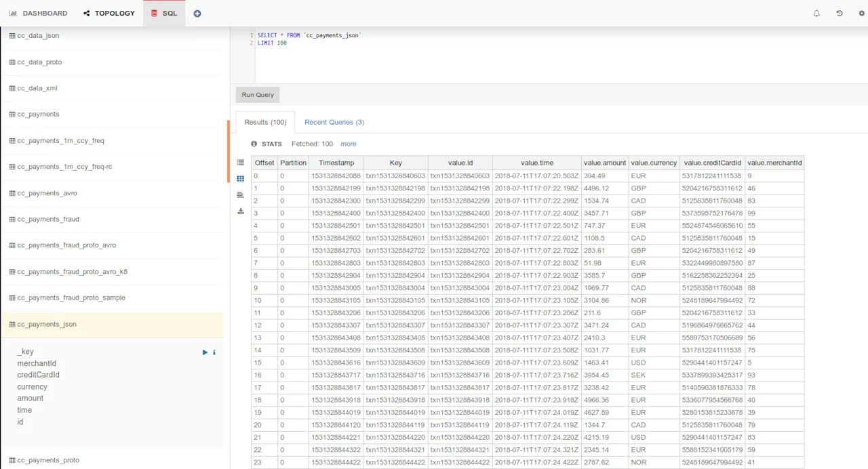Screen dimensions: 868x469
Task: Switch to the Recent Queries tab
Action: (334, 122)
